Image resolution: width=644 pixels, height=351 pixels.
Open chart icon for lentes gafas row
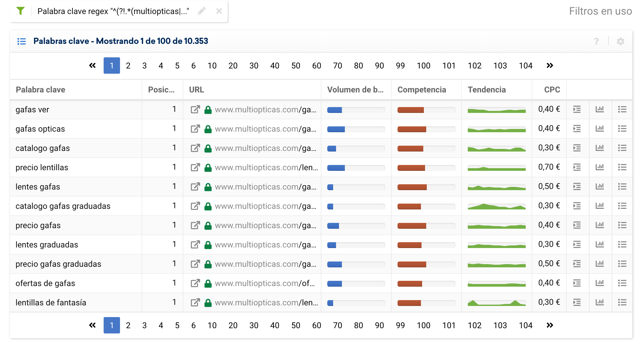click(x=600, y=187)
